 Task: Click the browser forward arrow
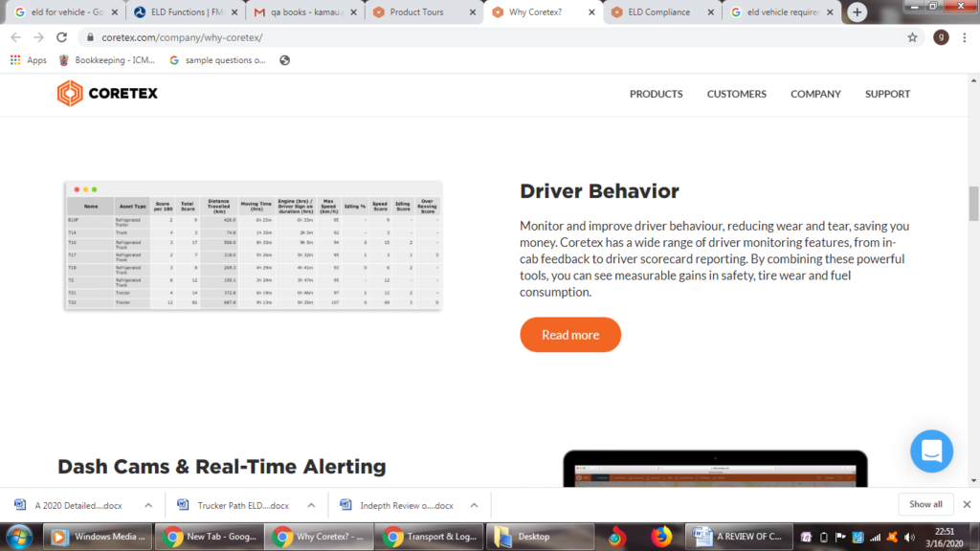(x=38, y=37)
